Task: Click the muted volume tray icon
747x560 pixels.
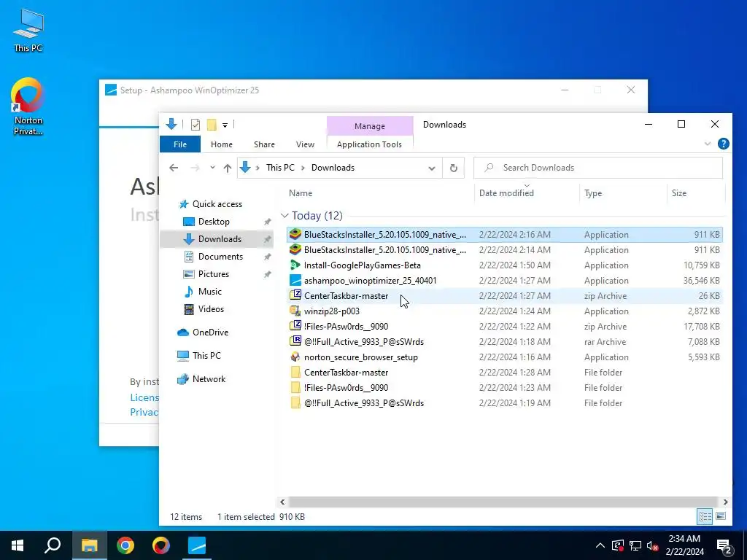Action: (653, 545)
